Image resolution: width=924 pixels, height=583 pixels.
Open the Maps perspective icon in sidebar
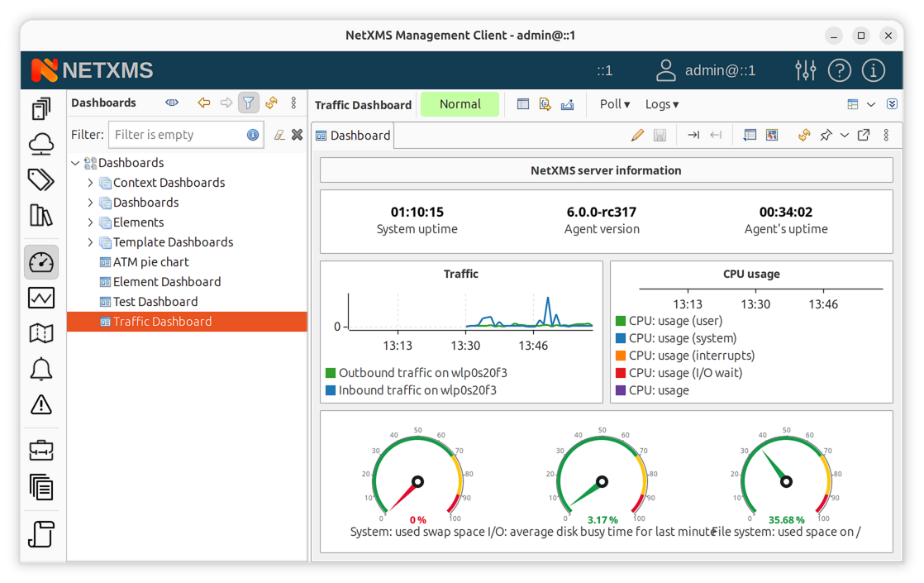click(x=41, y=332)
